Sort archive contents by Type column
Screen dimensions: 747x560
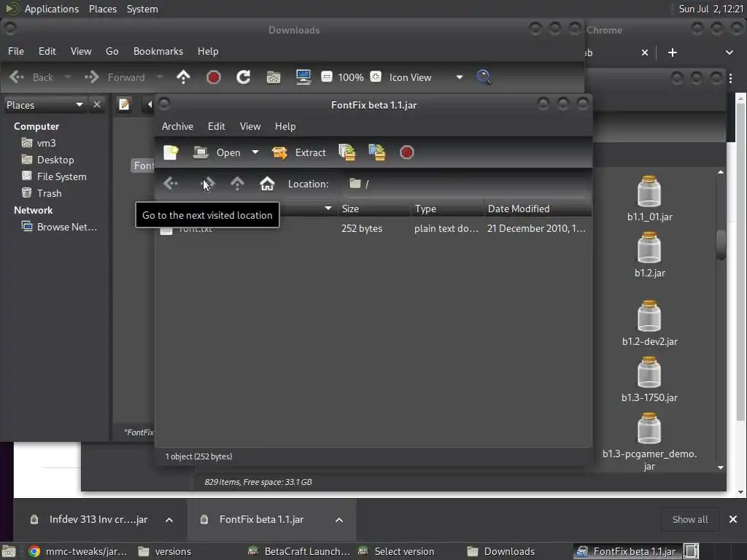447,209
